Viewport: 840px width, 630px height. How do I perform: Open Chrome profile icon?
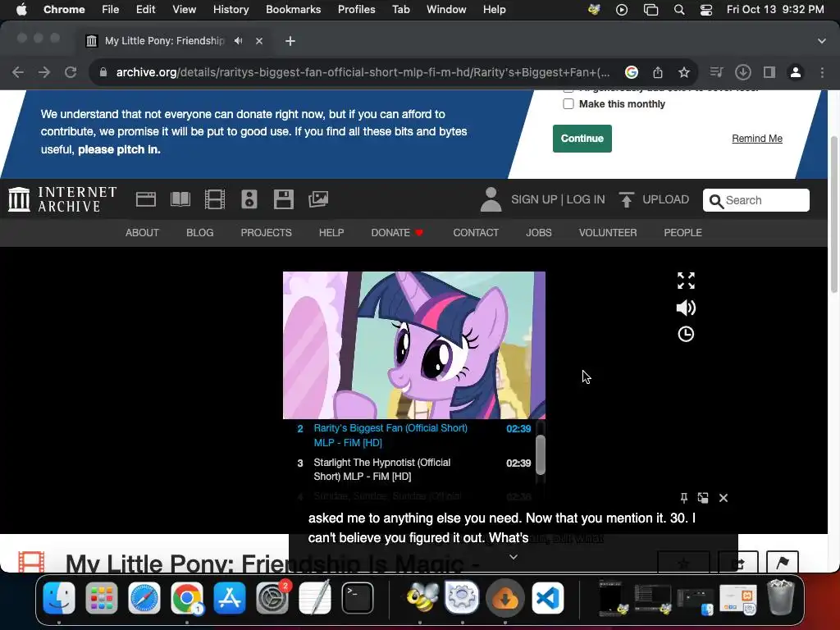796,72
